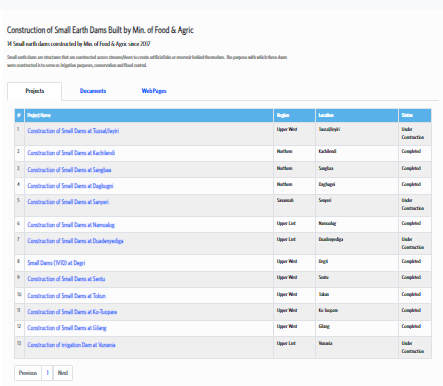Viewport: 443px width, 386px height.
Task: Select page 1 in pagination
Action: point(47,373)
